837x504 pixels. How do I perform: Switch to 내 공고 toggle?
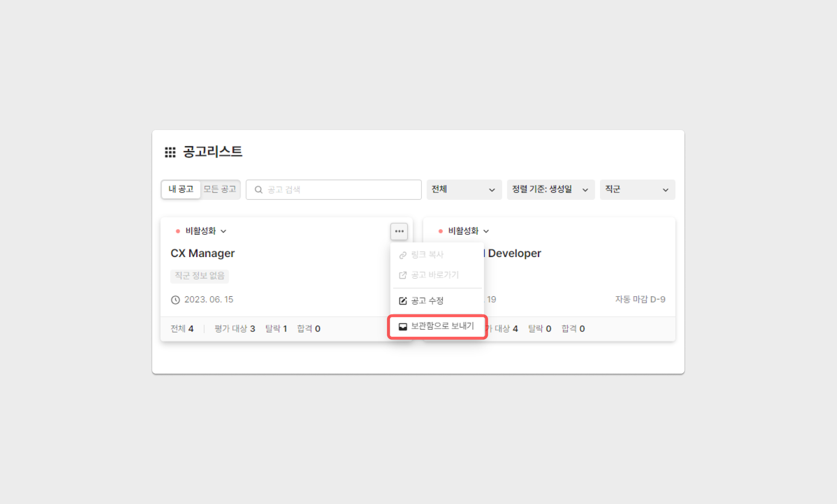tap(181, 189)
